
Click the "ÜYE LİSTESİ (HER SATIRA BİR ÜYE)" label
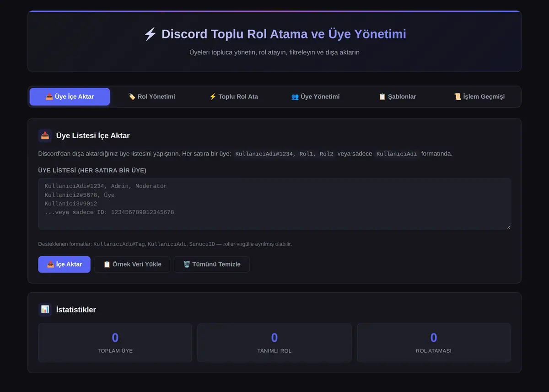point(92,170)
